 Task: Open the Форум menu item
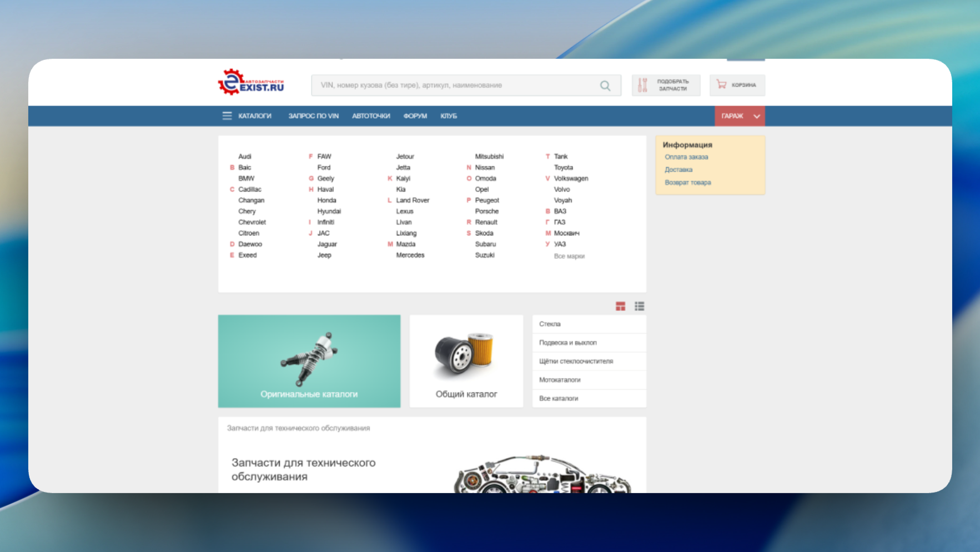(415, 116)
